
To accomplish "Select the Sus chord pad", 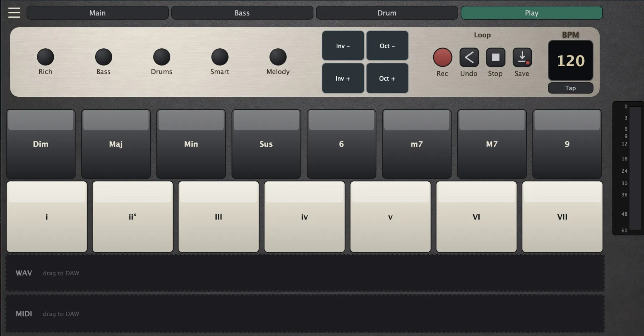I will [266, 144].
